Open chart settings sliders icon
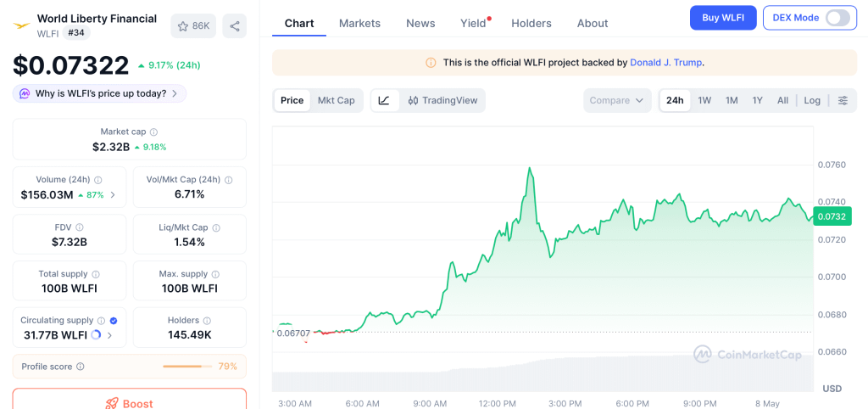The width and height of the screenshot is (868, 409). click(843, 100)
